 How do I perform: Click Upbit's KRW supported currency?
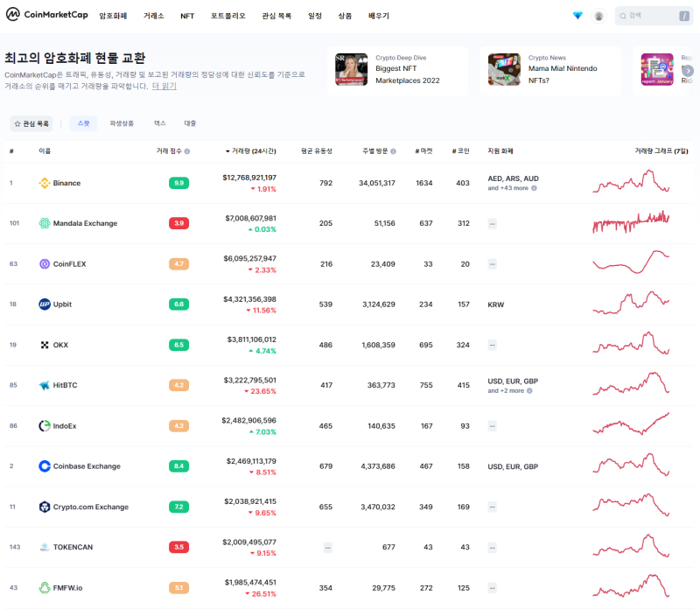496,304
